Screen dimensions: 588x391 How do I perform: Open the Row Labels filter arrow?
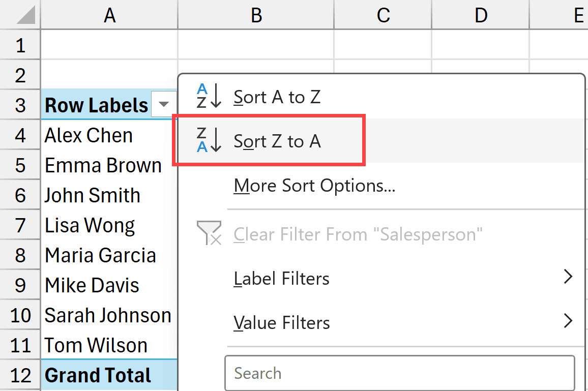164,104
